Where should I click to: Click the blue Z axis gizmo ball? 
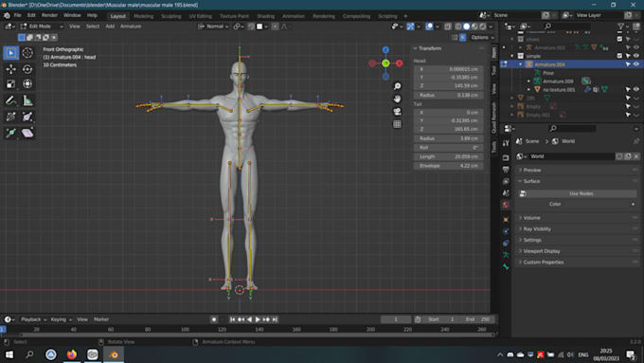coord(385,49)
